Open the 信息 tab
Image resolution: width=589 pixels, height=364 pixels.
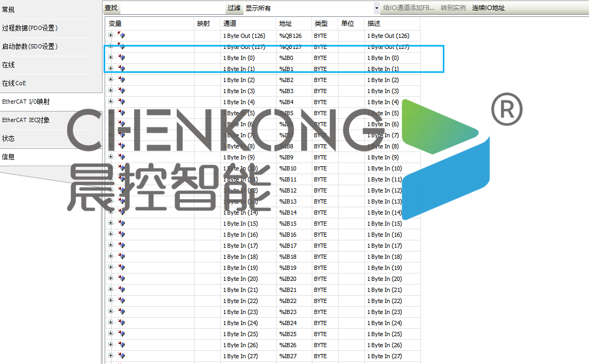pyautogui.click(x=8, y=157)
